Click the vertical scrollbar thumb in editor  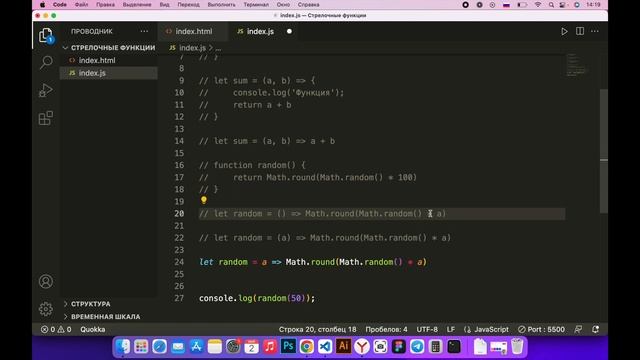[604, 150]
